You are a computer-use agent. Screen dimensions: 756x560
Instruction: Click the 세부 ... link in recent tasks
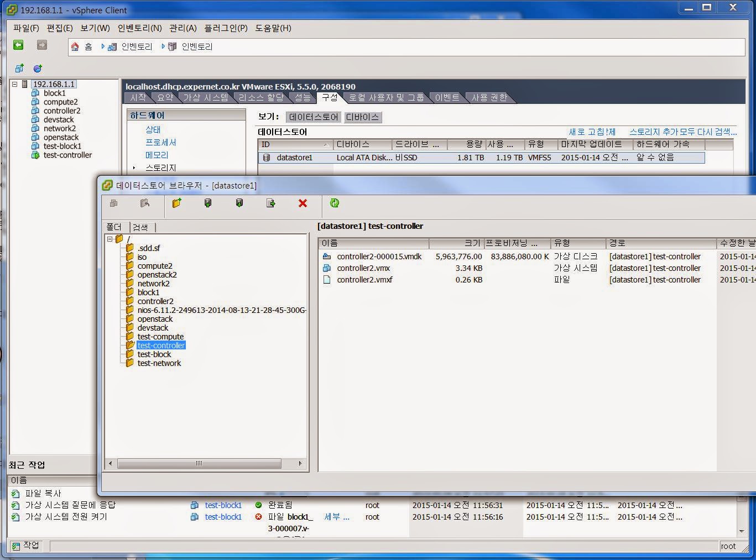[x=337, y=517]
